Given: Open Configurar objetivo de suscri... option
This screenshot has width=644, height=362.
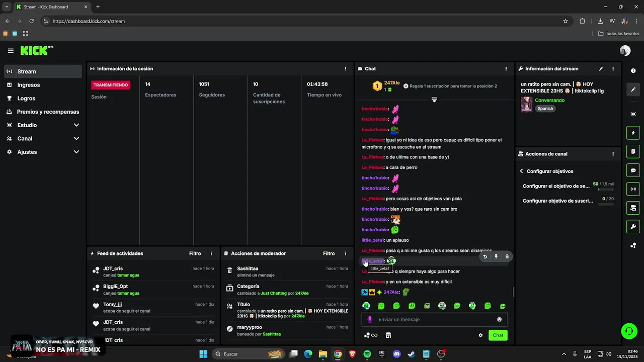Looking at the screenshot, I should click(557, 201).
